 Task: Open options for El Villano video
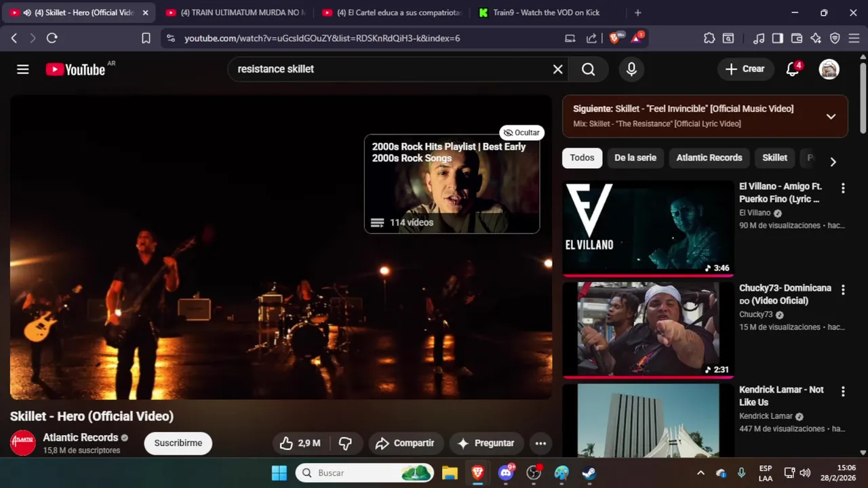843,188
